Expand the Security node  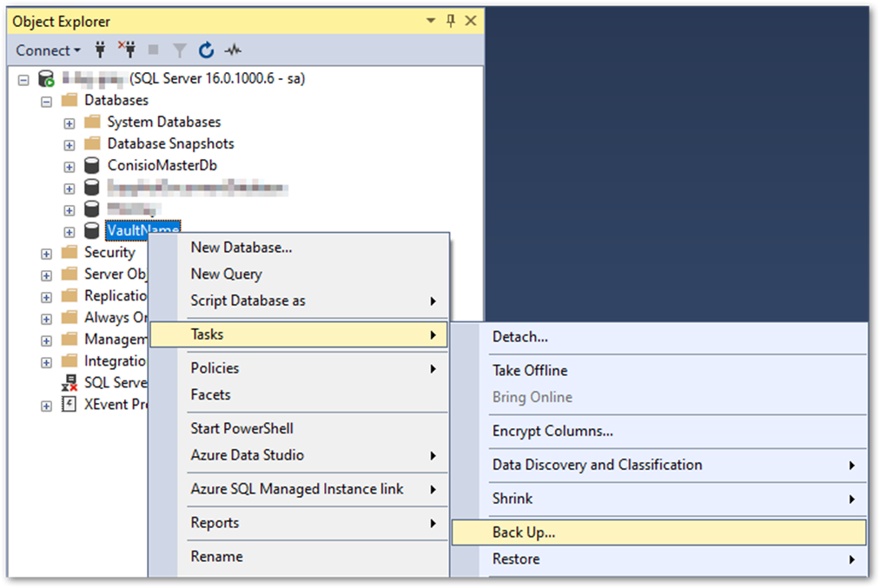pos(45,252)
